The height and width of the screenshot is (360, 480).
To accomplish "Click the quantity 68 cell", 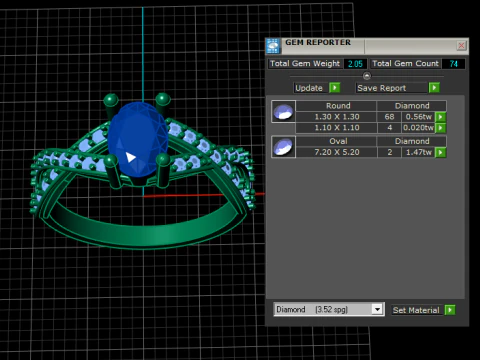I will (389, 117).
